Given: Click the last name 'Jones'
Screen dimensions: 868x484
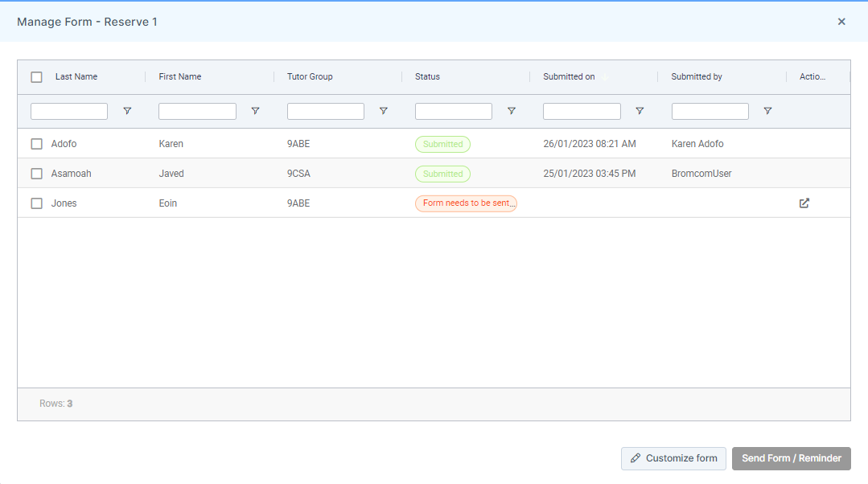Looking at the screenshot, I should pyautogui.click(x=64, y=203).
